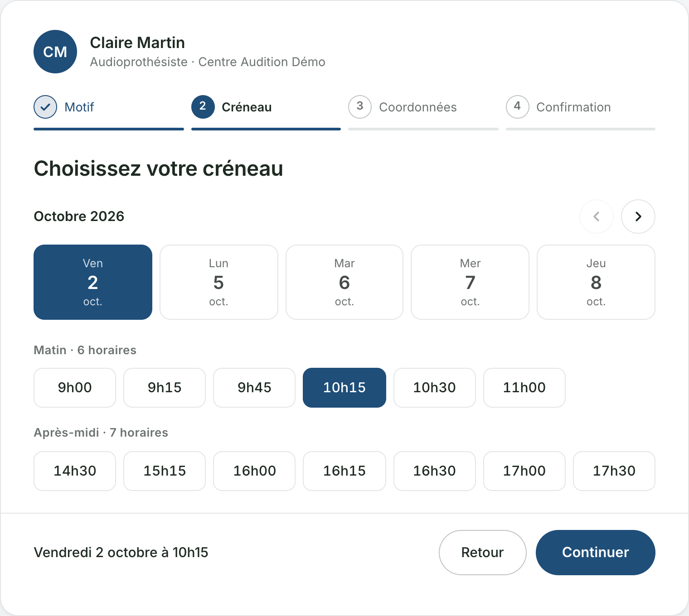This screenshot has height=616, width=689.
Task: Select the 16h00 afternoon slot
Action: (254, 471)
